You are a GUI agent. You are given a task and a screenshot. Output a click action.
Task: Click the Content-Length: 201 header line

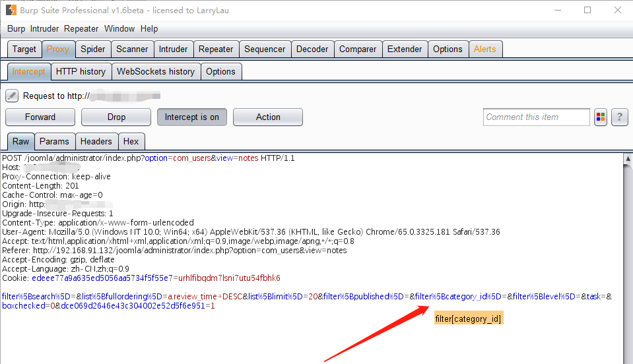(40, 186)
